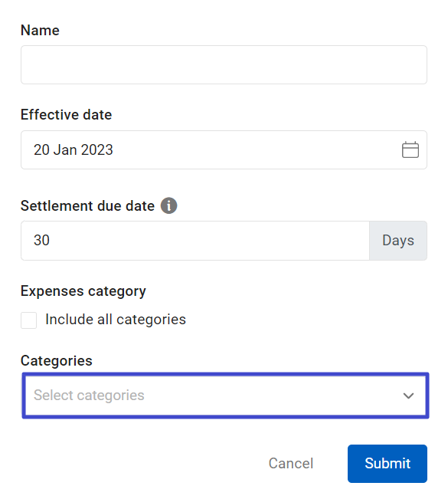Click the Effective date label
The height and width of the screenshot is (499, 448).
(66, 114)
